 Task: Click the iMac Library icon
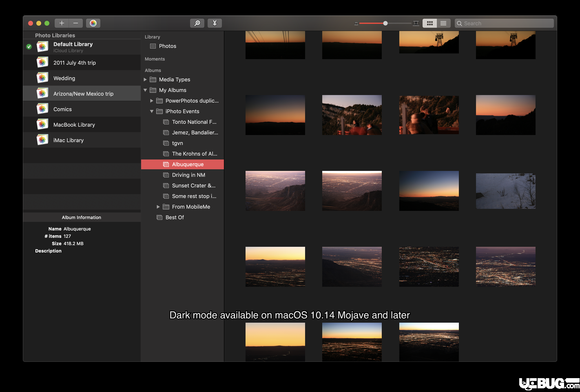(42, 140)
